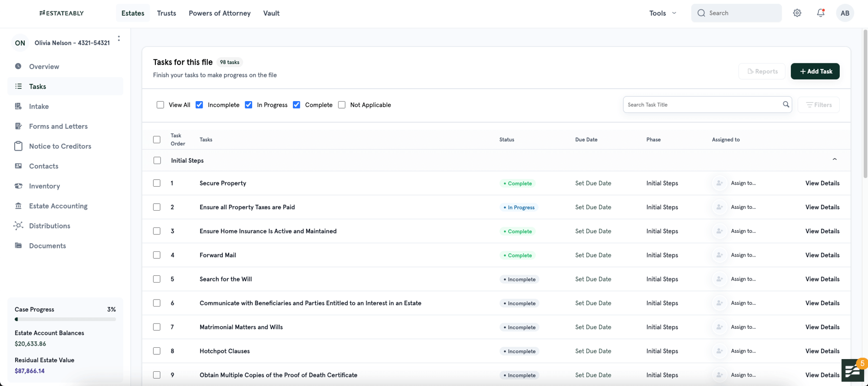Uncheck the In Progress filter checkbox
The width and height of the screenshot is (868, 386).
(x=248, y=105)
